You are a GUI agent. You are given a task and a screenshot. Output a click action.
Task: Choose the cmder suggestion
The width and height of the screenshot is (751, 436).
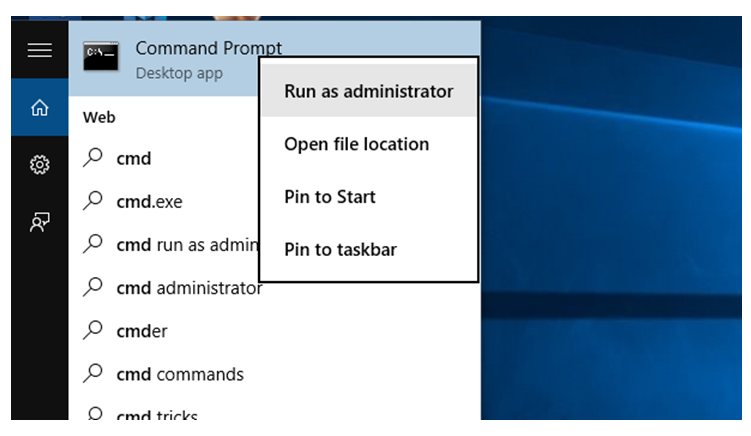point(142,331)
